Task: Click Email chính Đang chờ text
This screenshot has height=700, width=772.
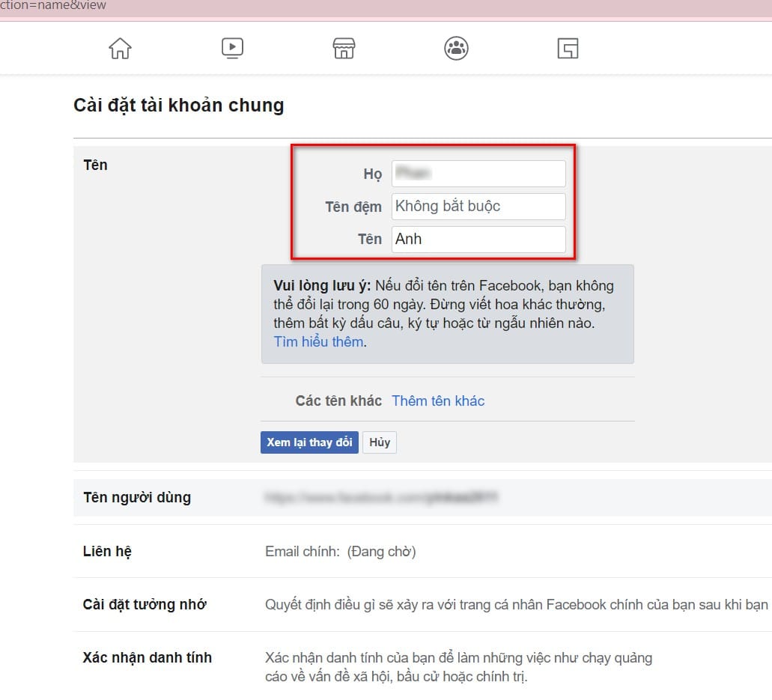Action: (341, 551)
